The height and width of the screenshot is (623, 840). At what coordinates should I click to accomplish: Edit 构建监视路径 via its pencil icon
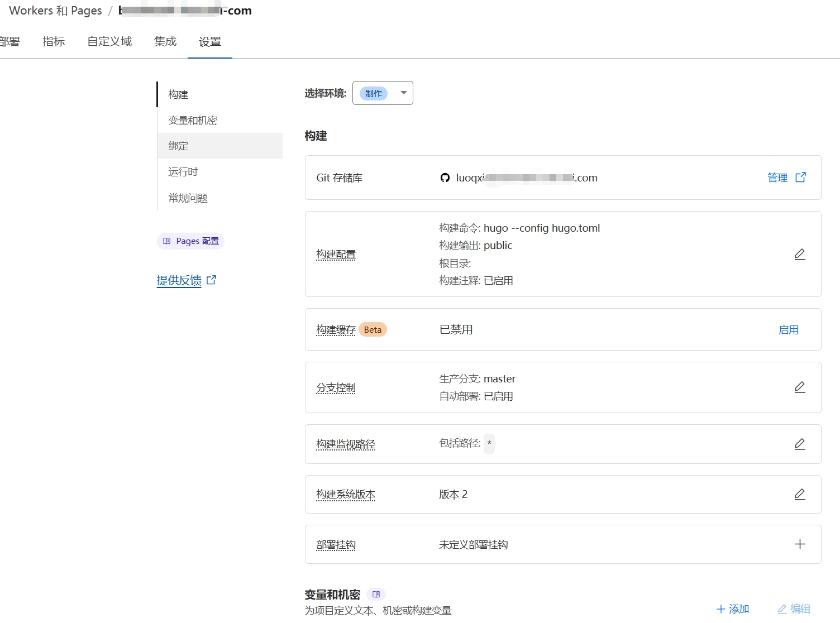tap(800, 444)
